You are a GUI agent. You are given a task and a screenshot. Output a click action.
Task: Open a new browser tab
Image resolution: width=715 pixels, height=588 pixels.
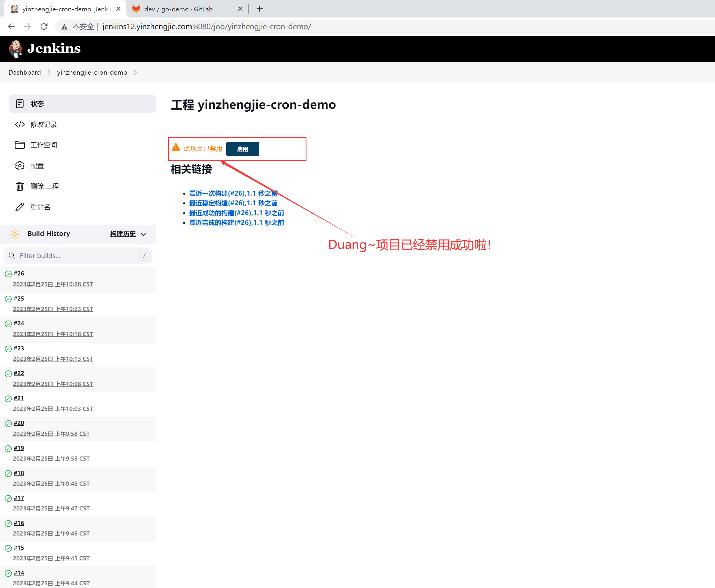pos(260,9)
